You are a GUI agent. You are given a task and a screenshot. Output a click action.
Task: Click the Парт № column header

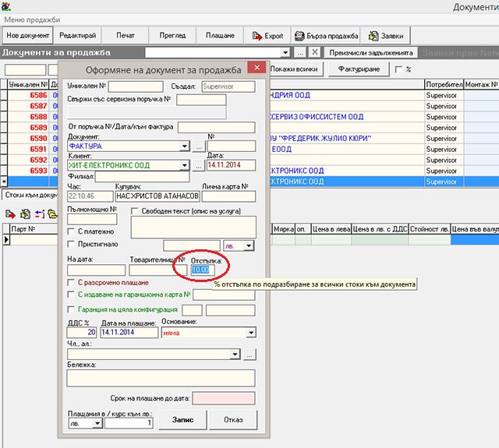(x=34, y=229)
